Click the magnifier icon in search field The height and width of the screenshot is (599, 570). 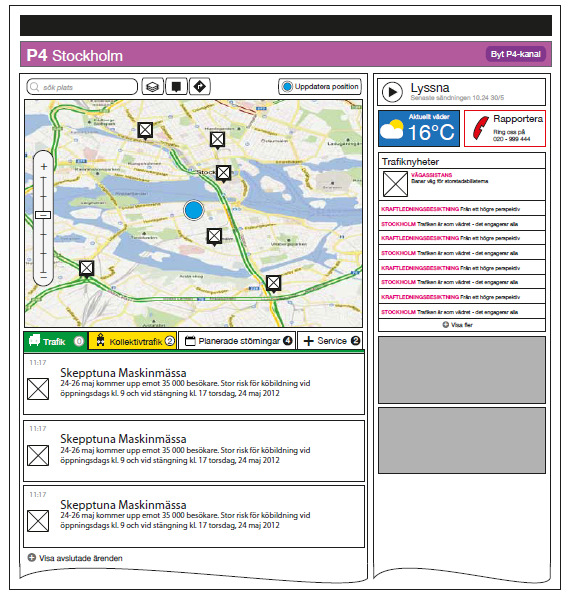point(34,87)
